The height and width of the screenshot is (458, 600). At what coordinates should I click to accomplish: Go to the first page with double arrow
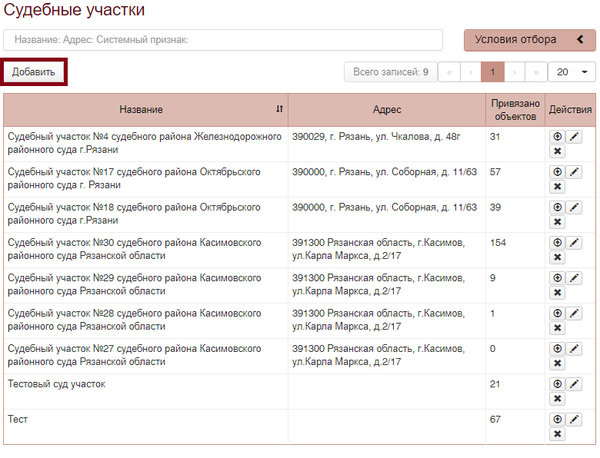(449, 72)
